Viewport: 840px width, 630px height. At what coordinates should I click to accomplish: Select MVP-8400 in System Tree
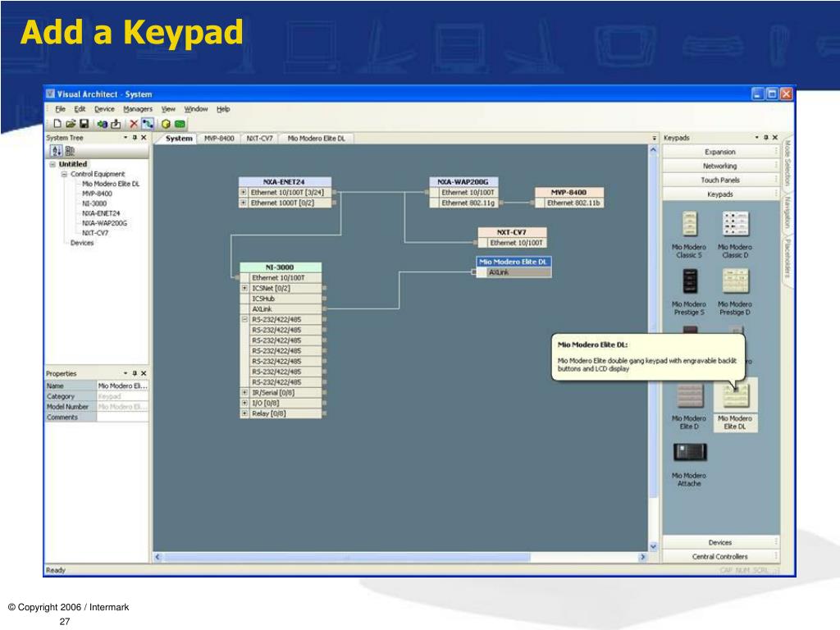(97, 194)
